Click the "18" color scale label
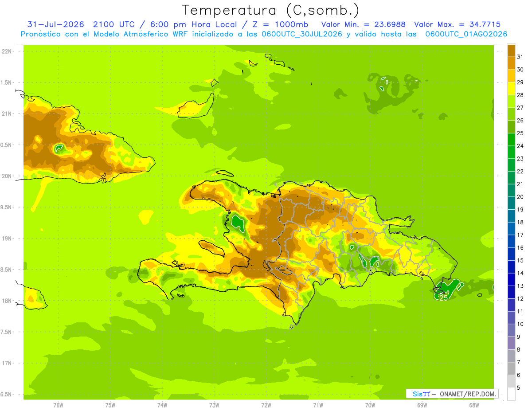 point(520,222)
